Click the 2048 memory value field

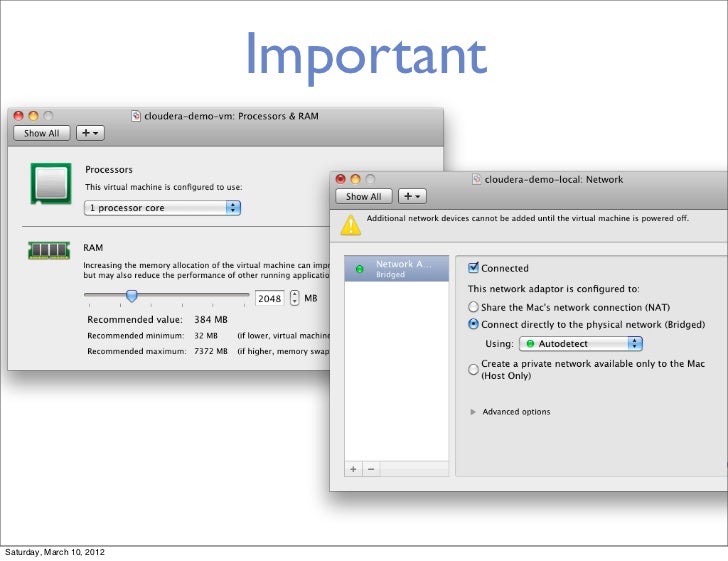(270, 298)
